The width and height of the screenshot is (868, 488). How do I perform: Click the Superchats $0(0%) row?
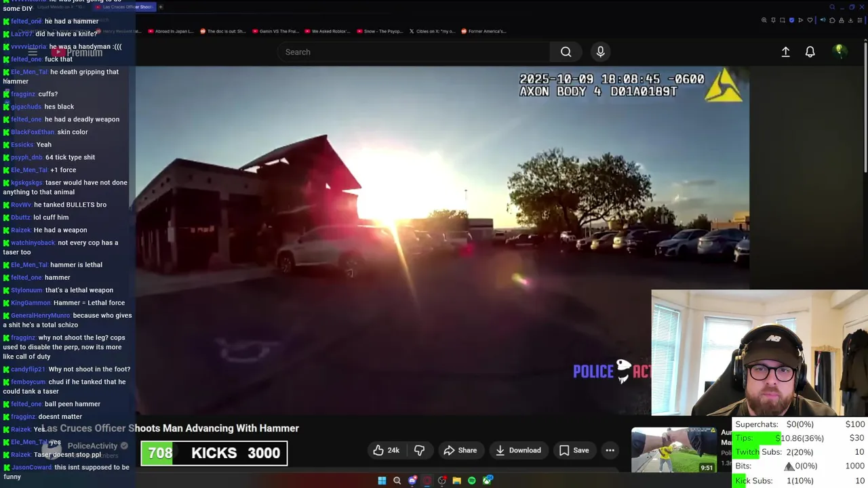800,424
